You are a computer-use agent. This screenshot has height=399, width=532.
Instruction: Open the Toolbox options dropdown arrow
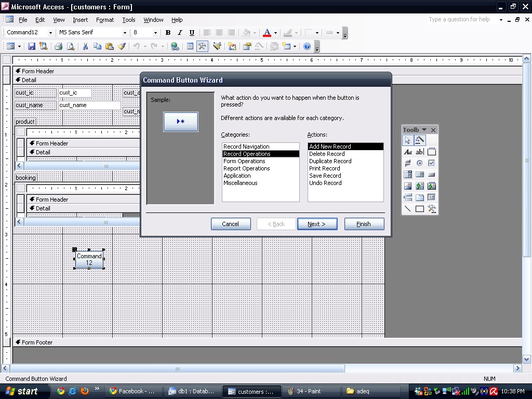(424, 129)
